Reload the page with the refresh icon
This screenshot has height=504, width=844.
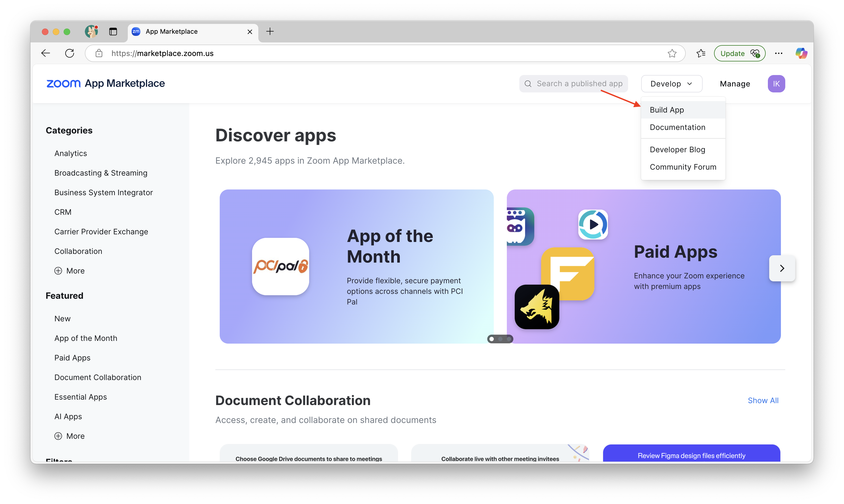tap(70, 53)
